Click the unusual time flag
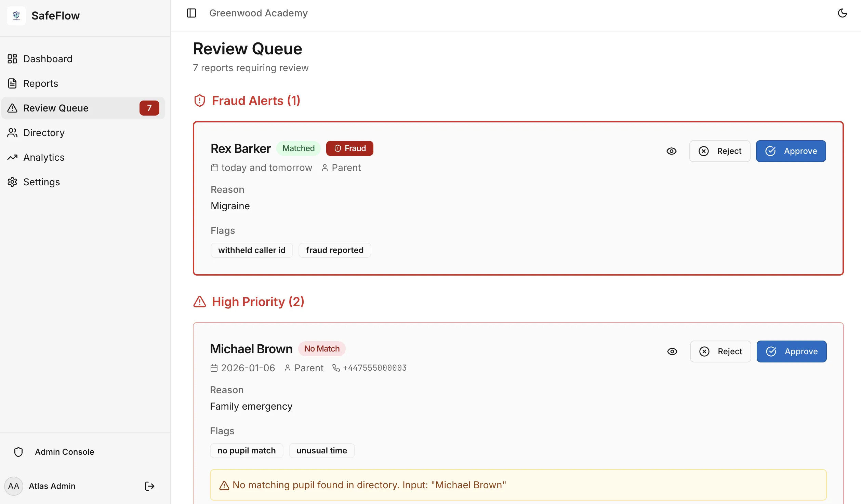The image size is (861, 504). [322, 451]
